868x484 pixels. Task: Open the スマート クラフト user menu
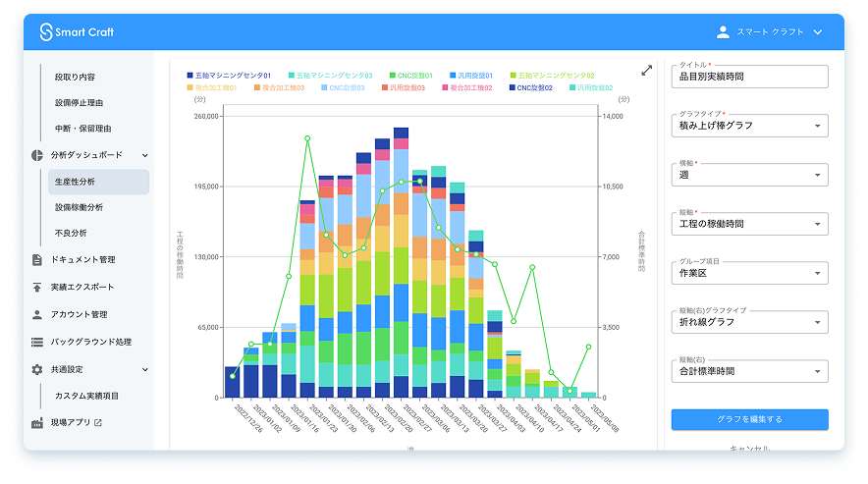click(x=769, y=32)
